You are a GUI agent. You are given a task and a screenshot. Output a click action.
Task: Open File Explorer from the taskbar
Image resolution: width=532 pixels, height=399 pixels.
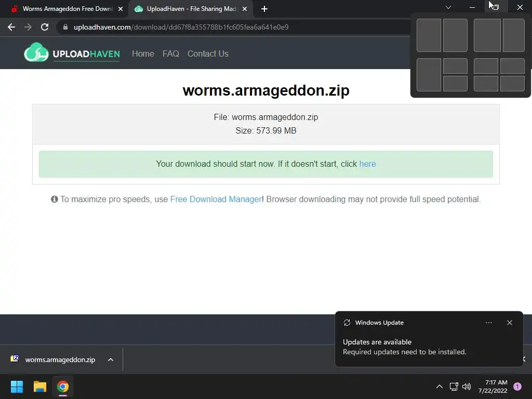pos(39,387)
